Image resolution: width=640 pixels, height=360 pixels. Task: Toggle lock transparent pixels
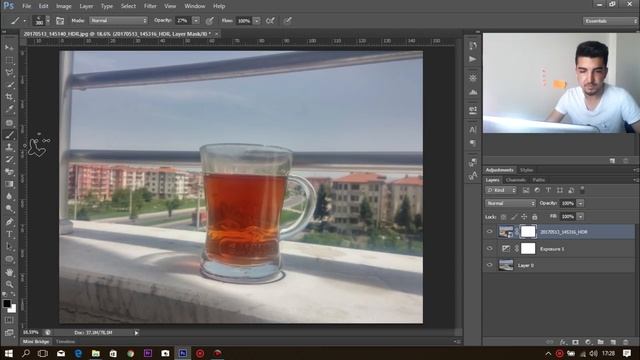(503, 217)
